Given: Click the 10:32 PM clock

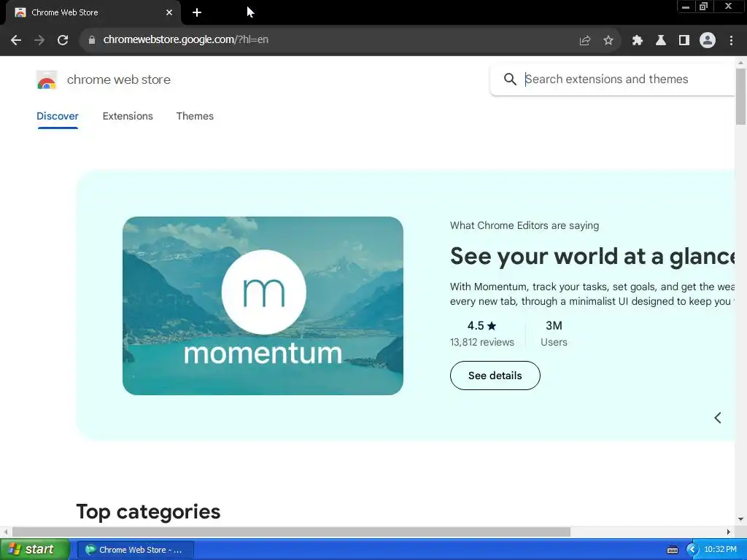Looking at the screenshot, I should pyautogui.click(x=720, y=550).
